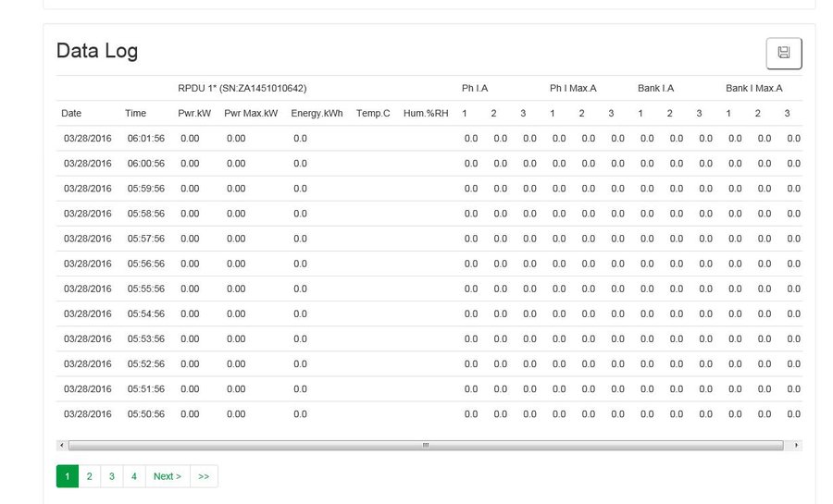Select the 06:01:56 log entry row
Image resolution: width=833 pixels, height=504 pixels.
coord(145,139)
